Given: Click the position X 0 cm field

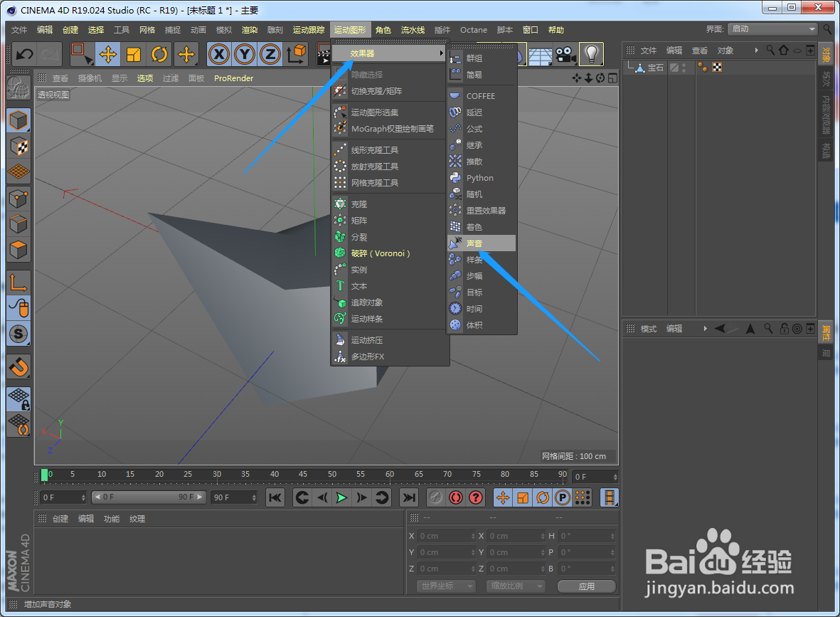Looking at the screenshot, I should pos(446,536).
